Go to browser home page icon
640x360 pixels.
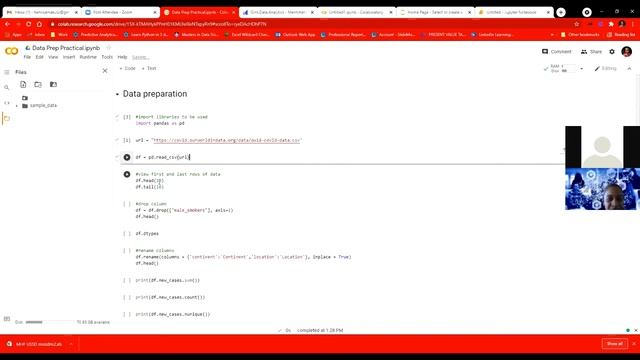[39, 24]
